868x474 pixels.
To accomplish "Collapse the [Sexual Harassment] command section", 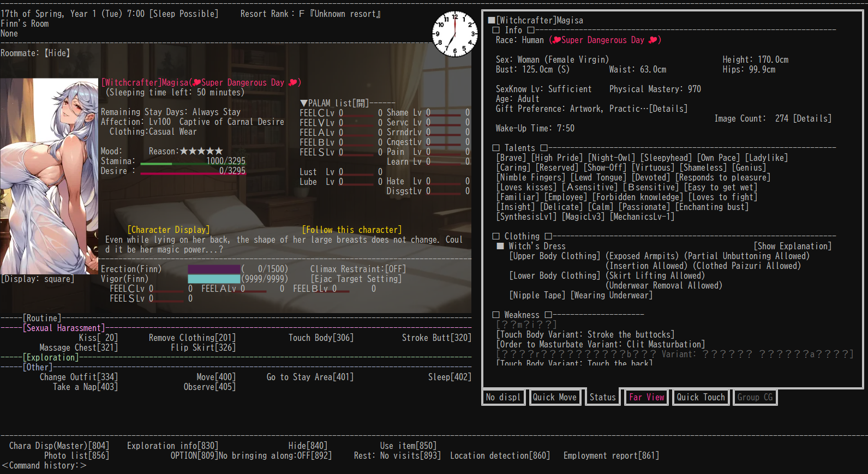I will [64, 328].
